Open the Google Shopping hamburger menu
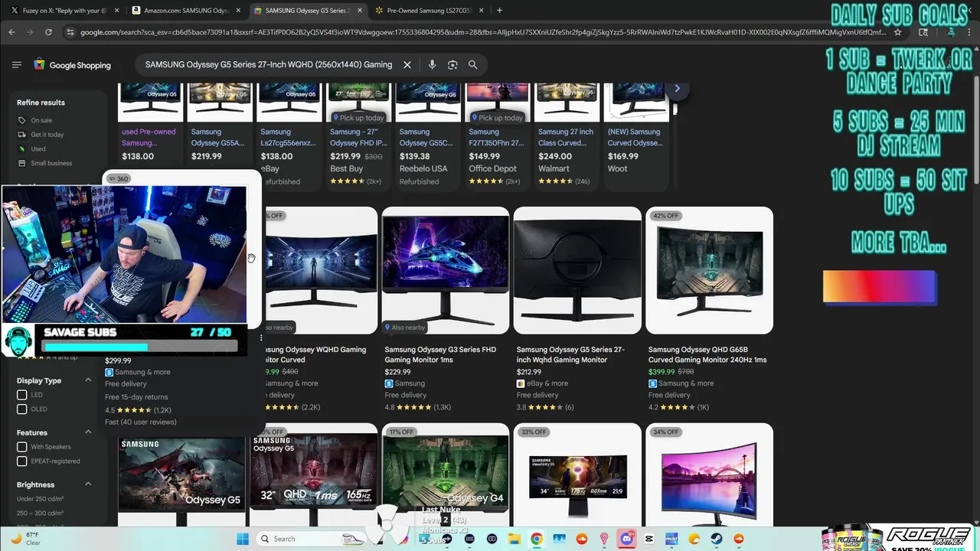 pos(17,65)
